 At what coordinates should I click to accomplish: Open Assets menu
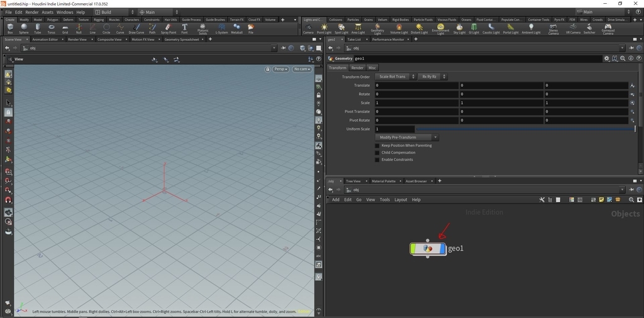click(48, 13)
